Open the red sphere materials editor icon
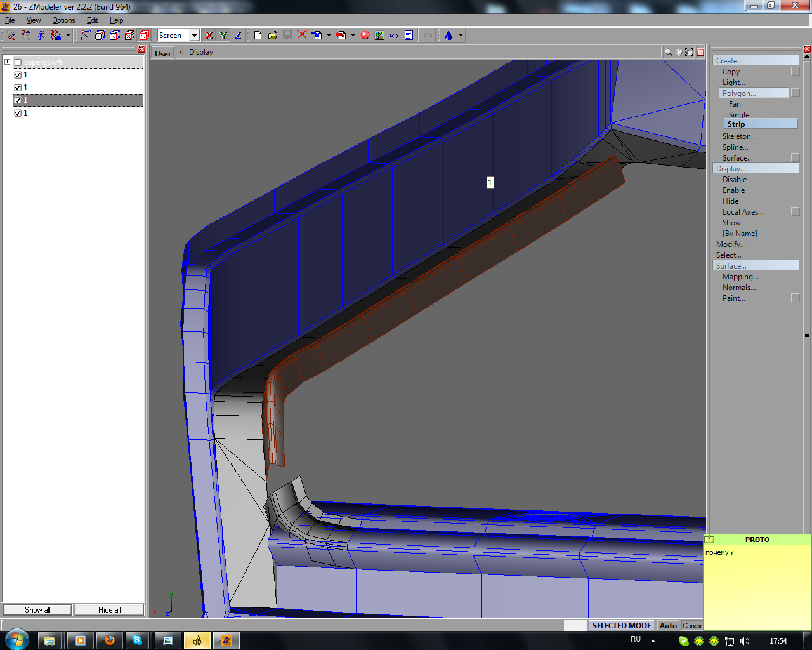Viewport: 812px width, 650px height. [365, 36]
